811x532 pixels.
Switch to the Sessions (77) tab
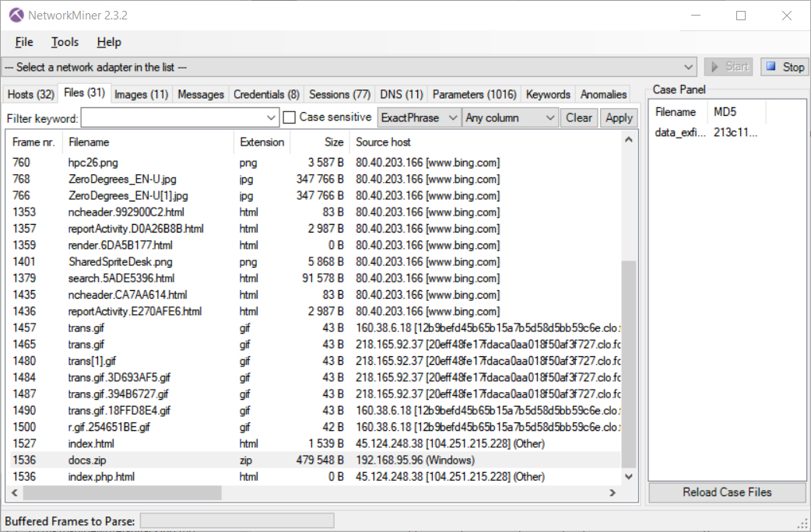coord(340,95)
